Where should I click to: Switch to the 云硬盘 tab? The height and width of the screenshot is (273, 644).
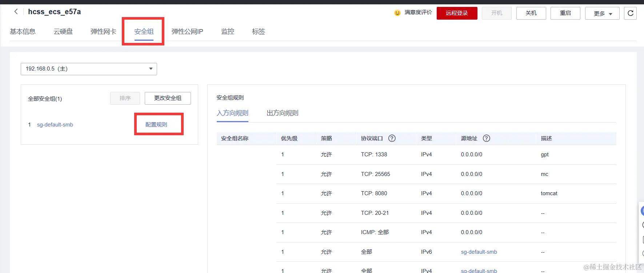[x=63, y=32]
